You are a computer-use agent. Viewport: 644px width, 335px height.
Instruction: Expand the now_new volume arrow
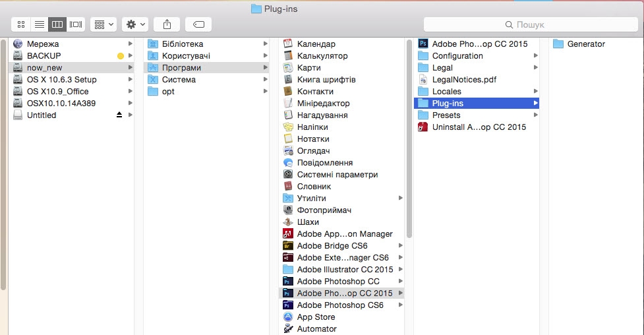(x=131, y=67)
